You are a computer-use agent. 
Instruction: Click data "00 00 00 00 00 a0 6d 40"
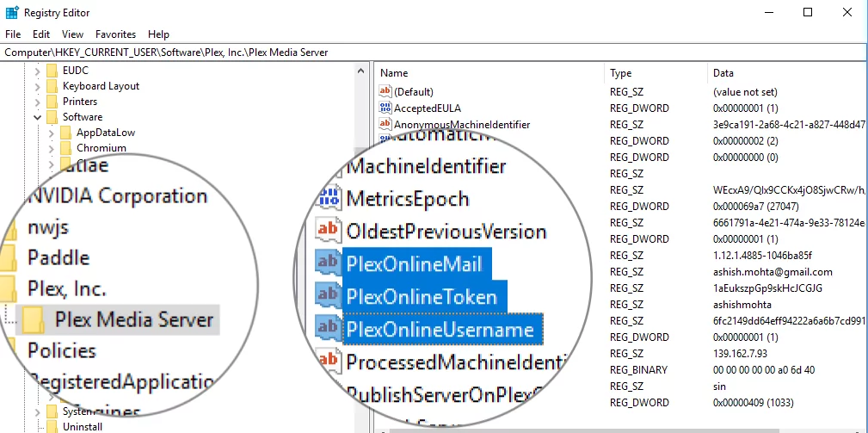pyautogui.click(x=763, y=370)
